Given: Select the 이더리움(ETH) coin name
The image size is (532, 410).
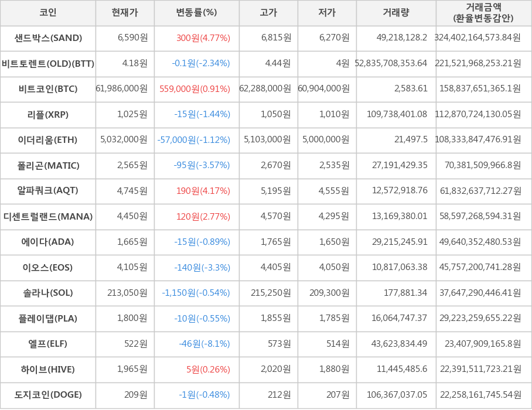Looking at the screenshot, I should coord(47,140).
